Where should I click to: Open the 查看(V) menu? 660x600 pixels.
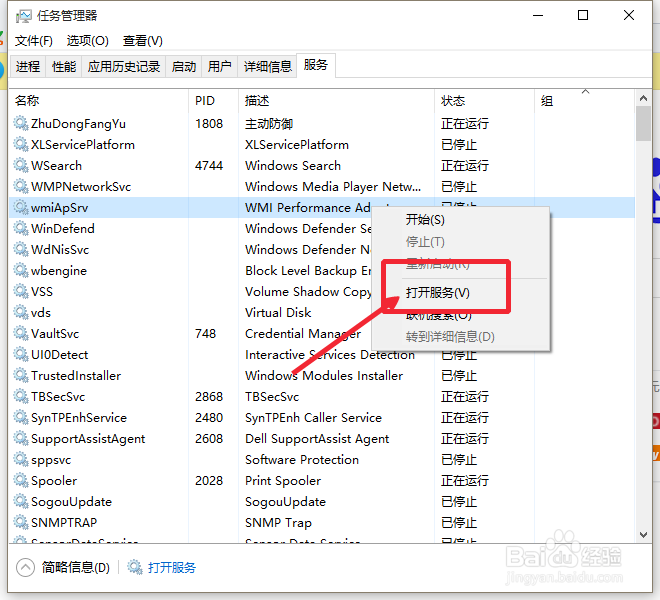coord(143,41)
